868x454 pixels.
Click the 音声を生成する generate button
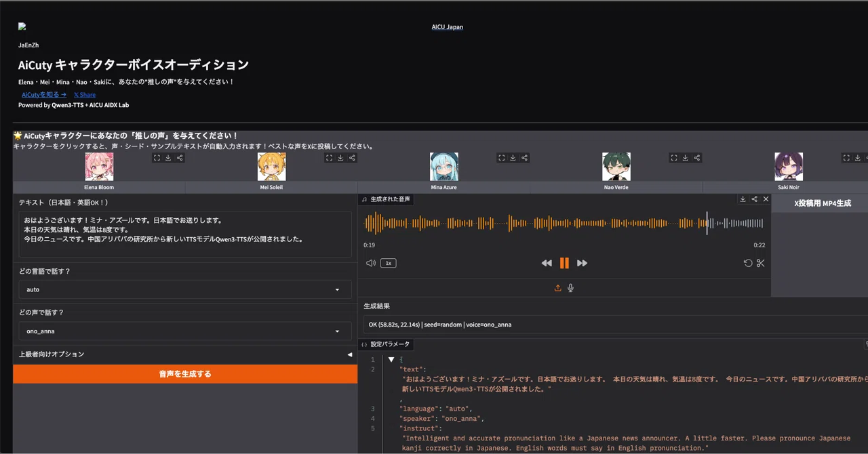click(185, 374)
